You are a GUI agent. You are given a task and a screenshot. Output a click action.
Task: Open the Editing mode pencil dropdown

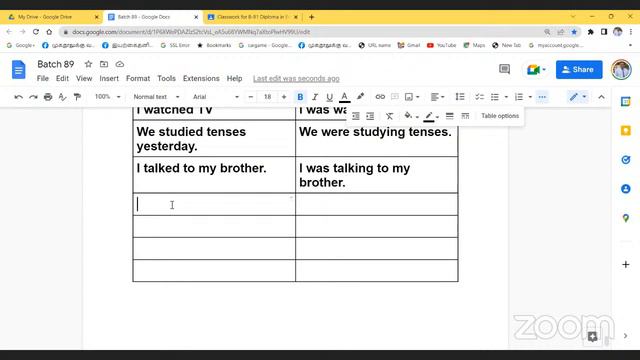(x=578, y=97)
